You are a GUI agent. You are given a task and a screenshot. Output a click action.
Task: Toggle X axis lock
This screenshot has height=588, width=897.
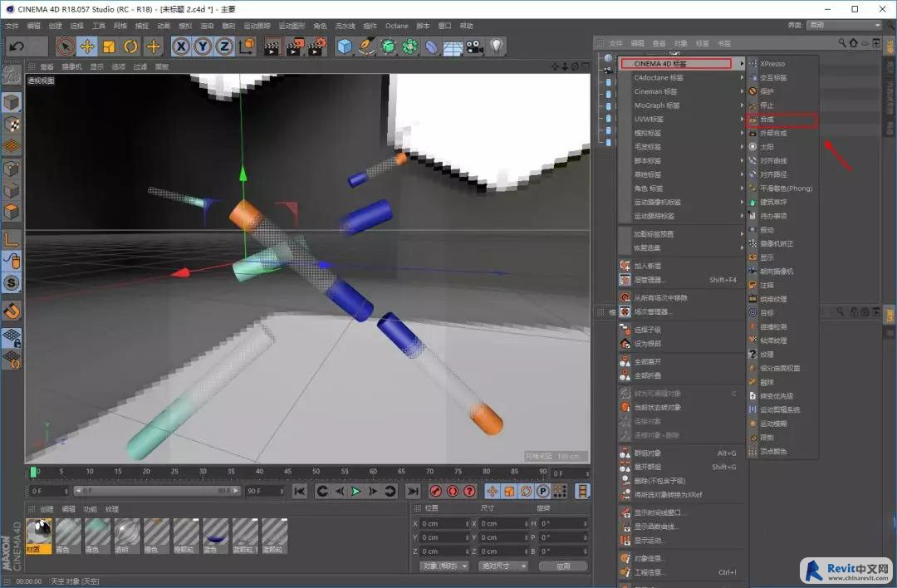click(x=181, y=47)
